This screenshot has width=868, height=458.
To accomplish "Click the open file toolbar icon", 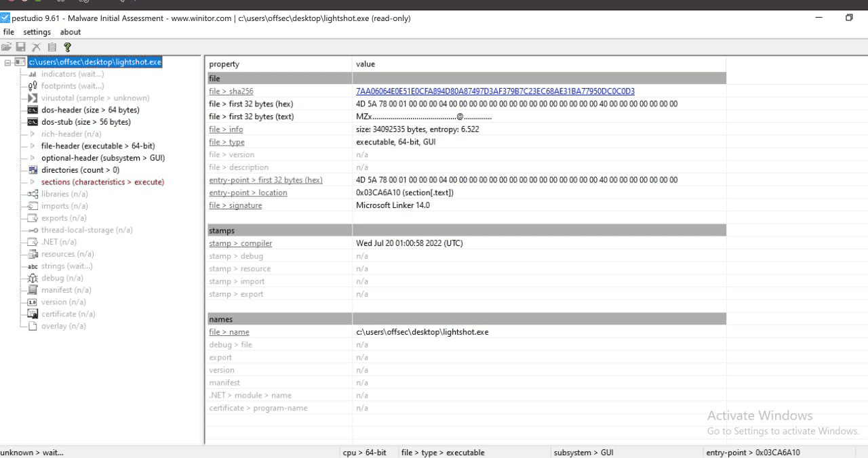I will (6, 47).
